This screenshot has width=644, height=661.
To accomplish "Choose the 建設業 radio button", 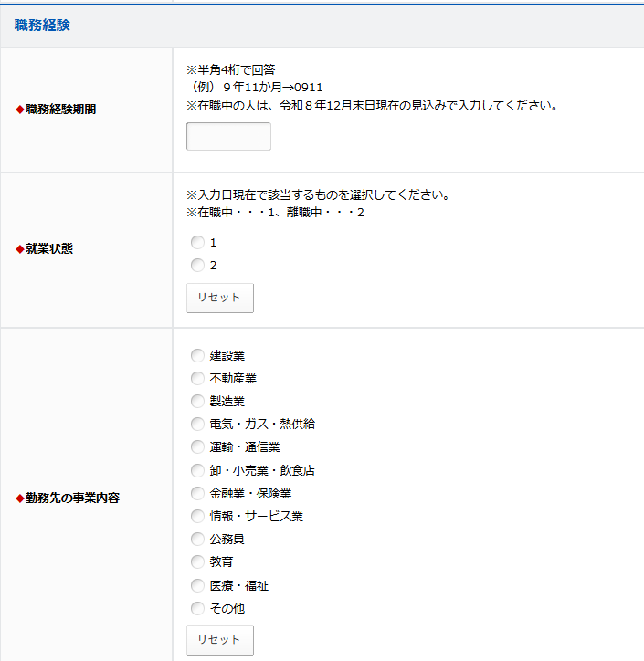I will pos(197,355).
